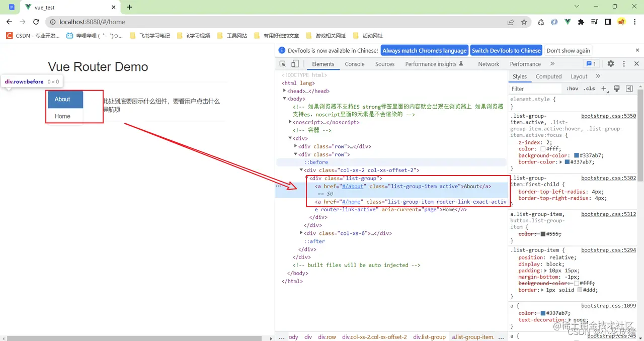
Task: Click browser back arrow
Action: 9,22
